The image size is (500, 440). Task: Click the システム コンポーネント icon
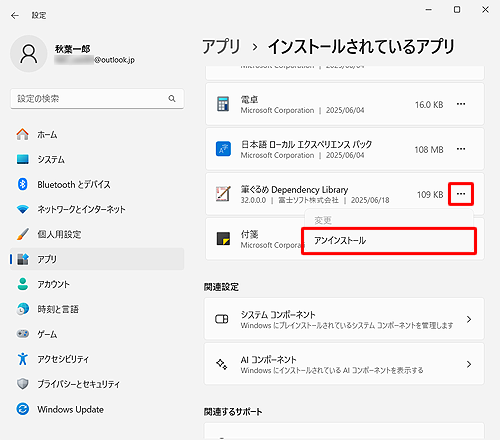222,319
